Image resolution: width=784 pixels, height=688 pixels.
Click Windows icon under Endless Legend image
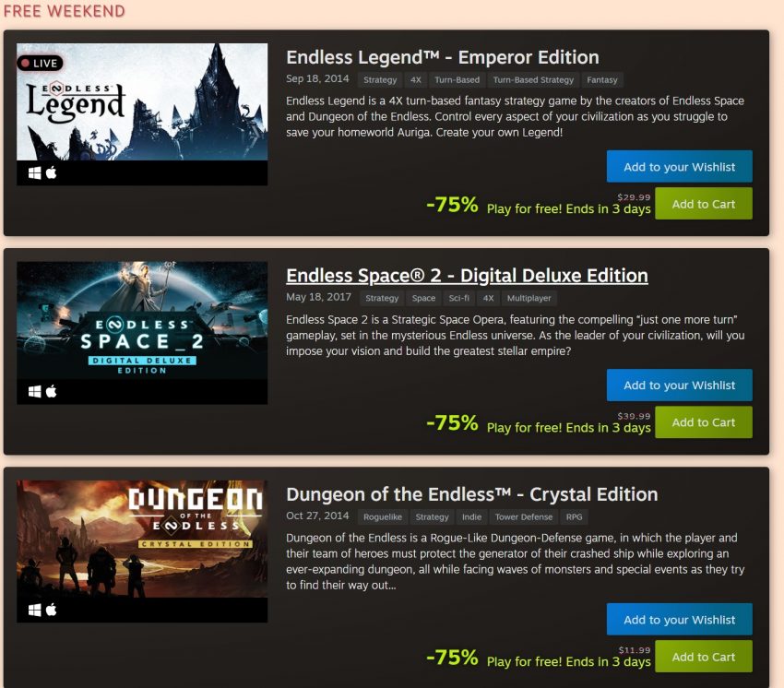(34, 173)
